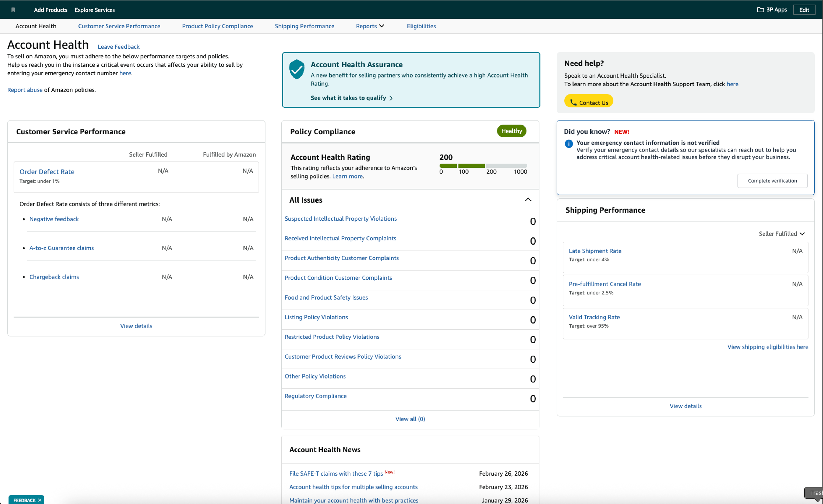Click the bookmark icon in top bar
Image resolution: width=823 pixels, height=504 pixels.
[13, 10]
